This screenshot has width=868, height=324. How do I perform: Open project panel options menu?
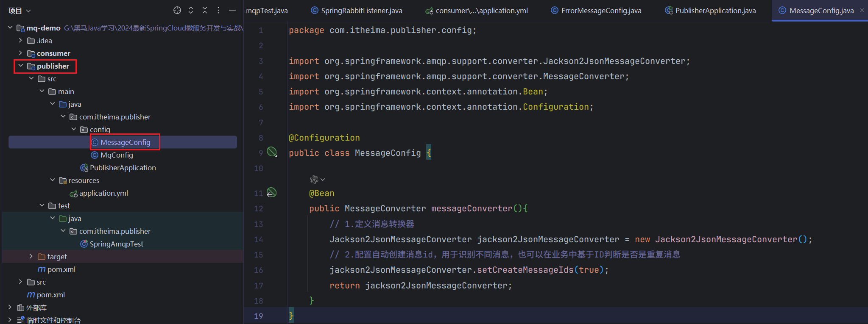218,10
